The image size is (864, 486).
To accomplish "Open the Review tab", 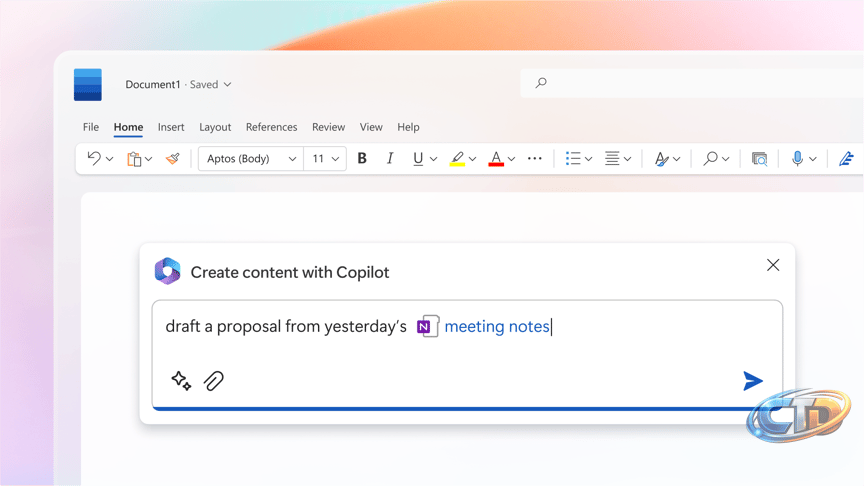I will click(x=328, y=127).
